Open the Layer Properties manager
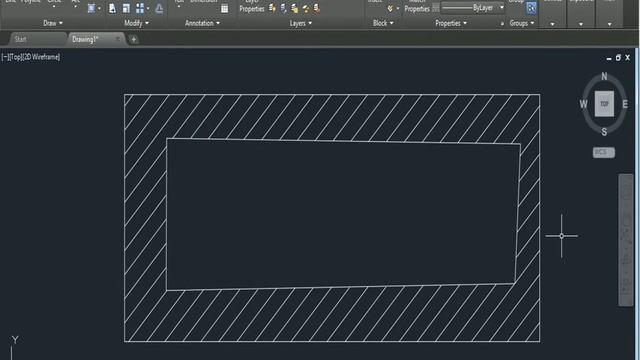Image resolution: width=640 pixels, height=360 pixels. (x=252, y=6)
